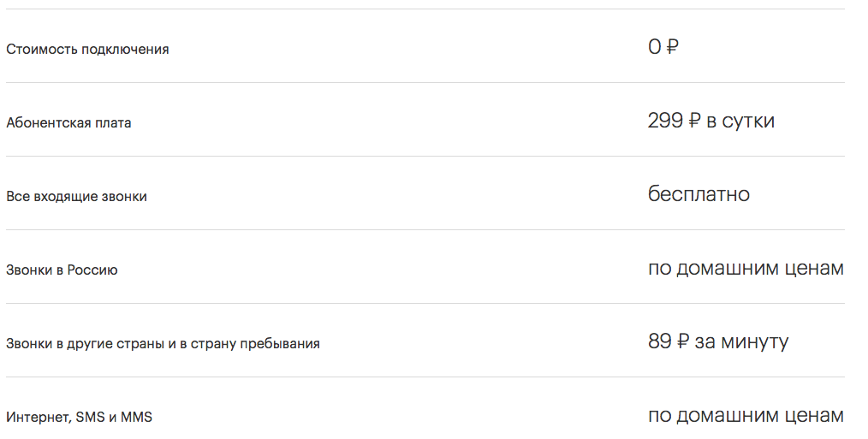Select the '299 ₽ в сутки' value
This screenshot has width=868, height=439.
coord(710,121)
